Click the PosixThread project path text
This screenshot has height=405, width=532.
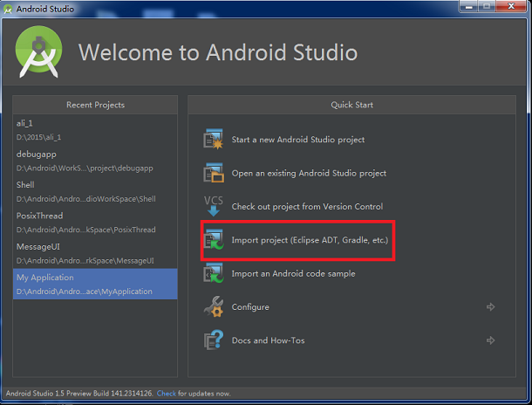tap(85, 230)
